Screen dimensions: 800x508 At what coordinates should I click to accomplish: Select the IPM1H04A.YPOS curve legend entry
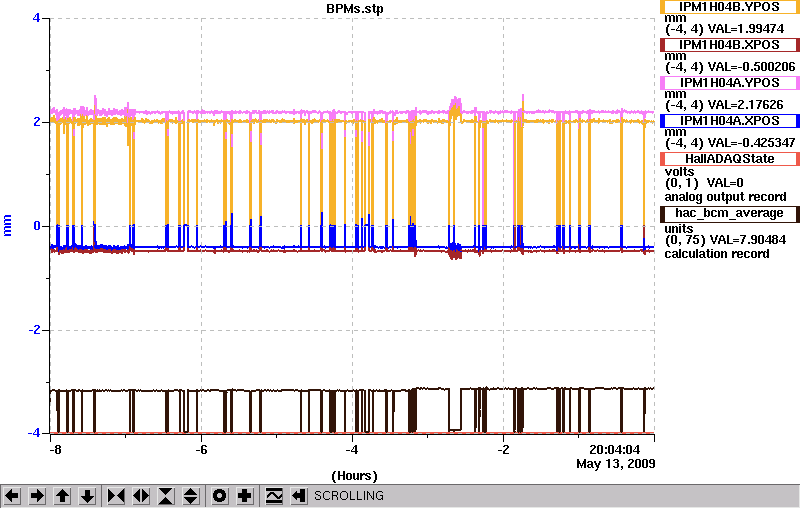[x=729, y=83]
